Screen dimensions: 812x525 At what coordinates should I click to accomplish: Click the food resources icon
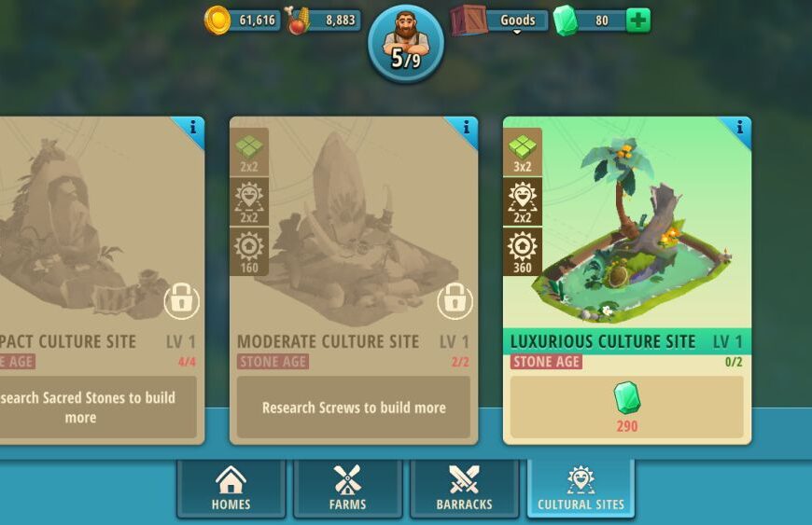point(299,21)
